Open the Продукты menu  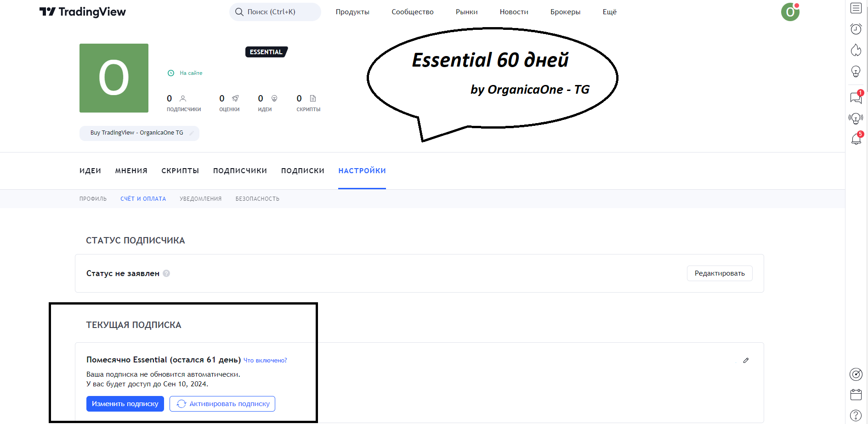pos(352,12)
